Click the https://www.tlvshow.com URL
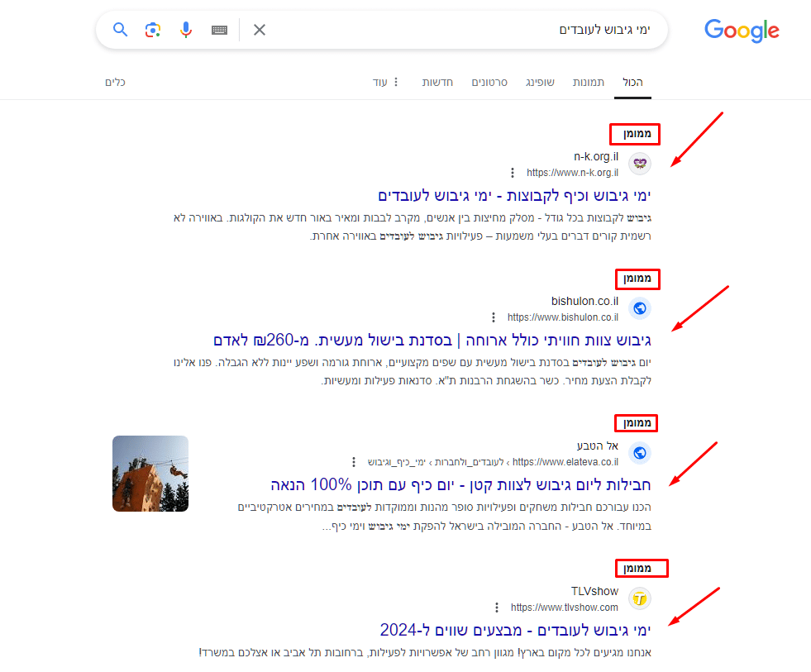 (x=565, y=607)
